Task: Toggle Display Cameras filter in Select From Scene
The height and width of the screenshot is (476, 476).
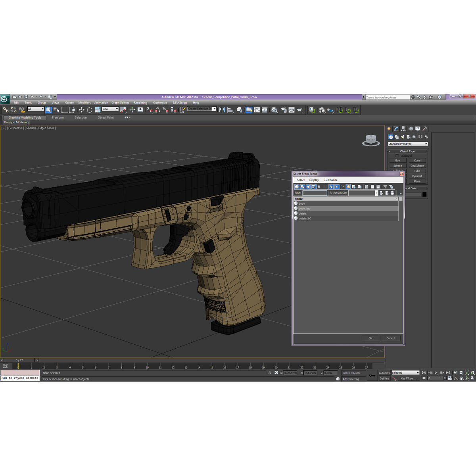Action: point(314,186)
